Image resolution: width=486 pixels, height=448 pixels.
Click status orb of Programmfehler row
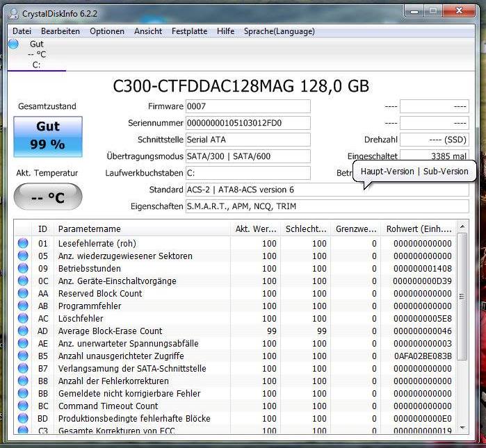[23, 306]
